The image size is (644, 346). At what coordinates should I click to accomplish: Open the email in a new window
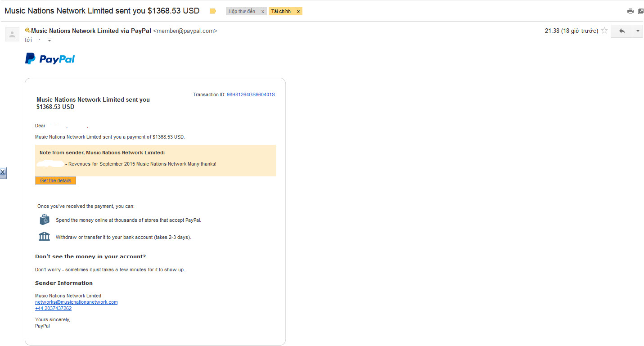[x=641, y=11]
